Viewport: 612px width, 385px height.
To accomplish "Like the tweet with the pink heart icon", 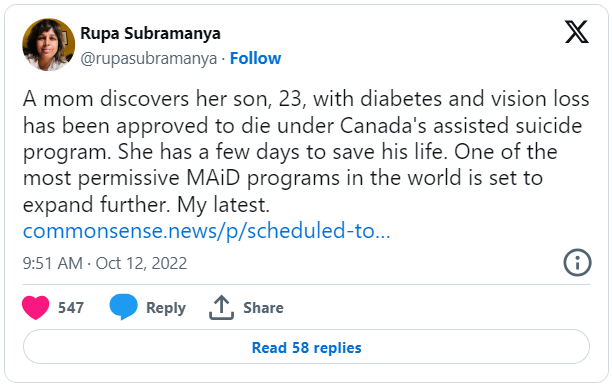I will coord(36,307).
